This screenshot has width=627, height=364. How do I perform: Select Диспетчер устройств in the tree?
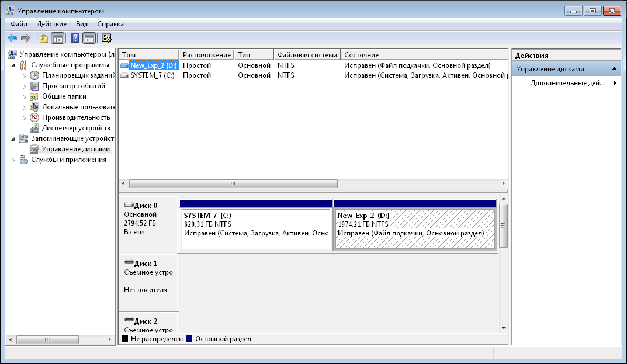click(x=75, y=128)
